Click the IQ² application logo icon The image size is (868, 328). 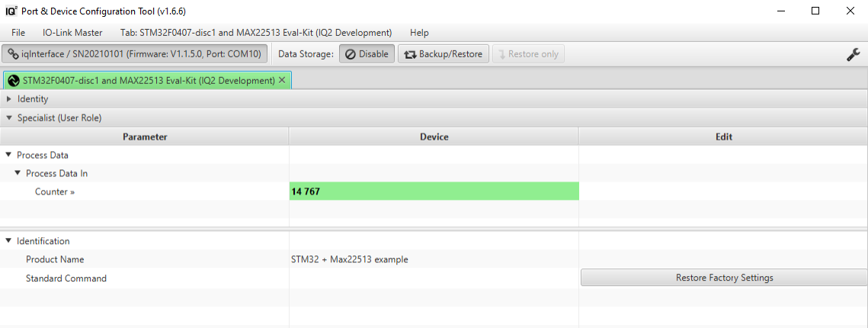(x=13, y=11)
